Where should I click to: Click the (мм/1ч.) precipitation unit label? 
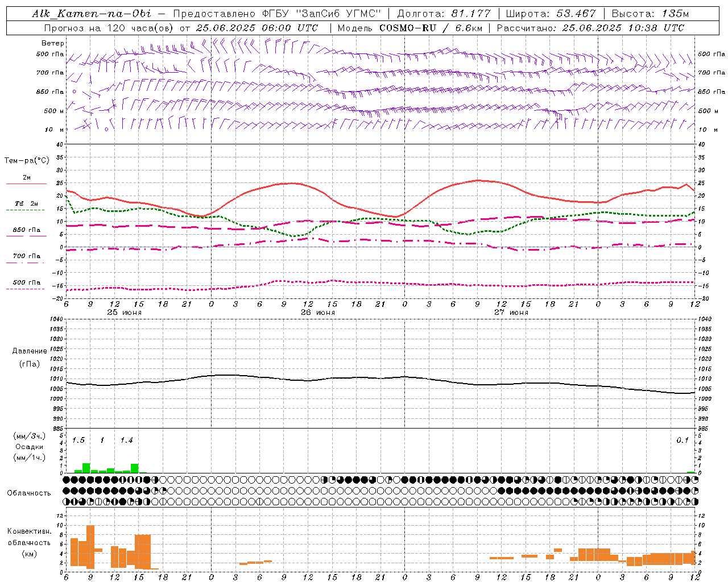tap(29, 458)
